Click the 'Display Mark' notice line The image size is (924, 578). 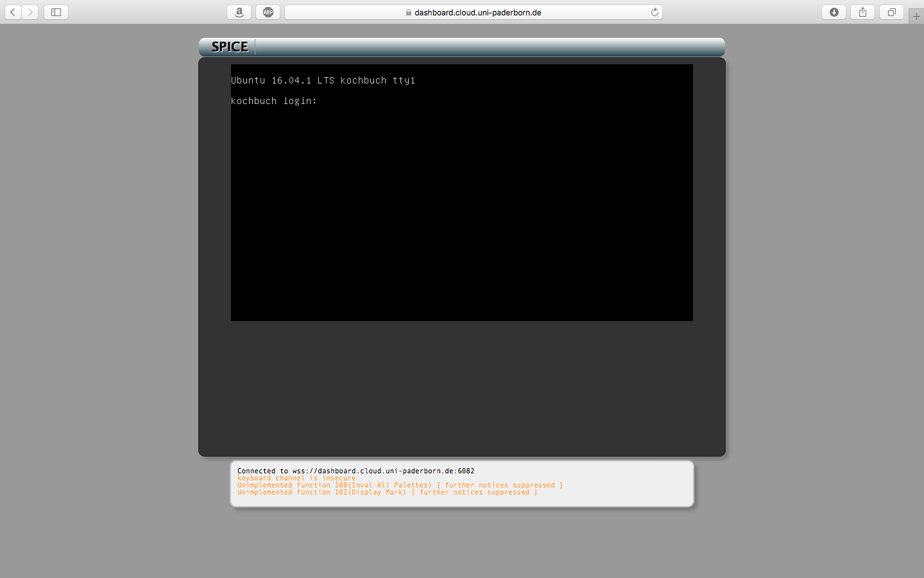388,492
